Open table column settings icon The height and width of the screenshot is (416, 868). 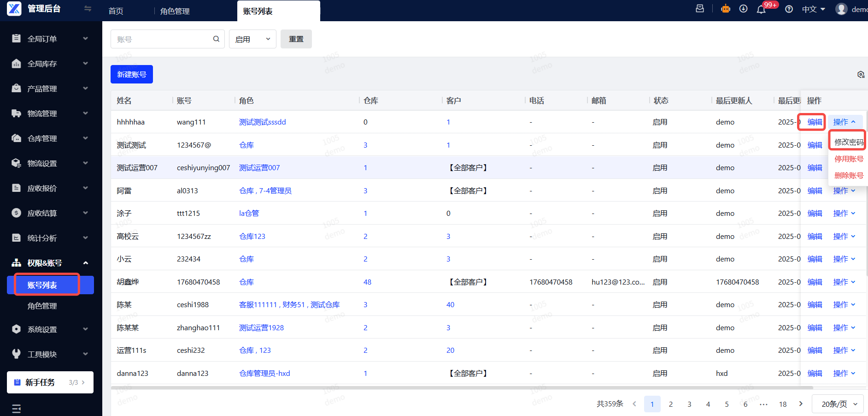tap(861, 75)
